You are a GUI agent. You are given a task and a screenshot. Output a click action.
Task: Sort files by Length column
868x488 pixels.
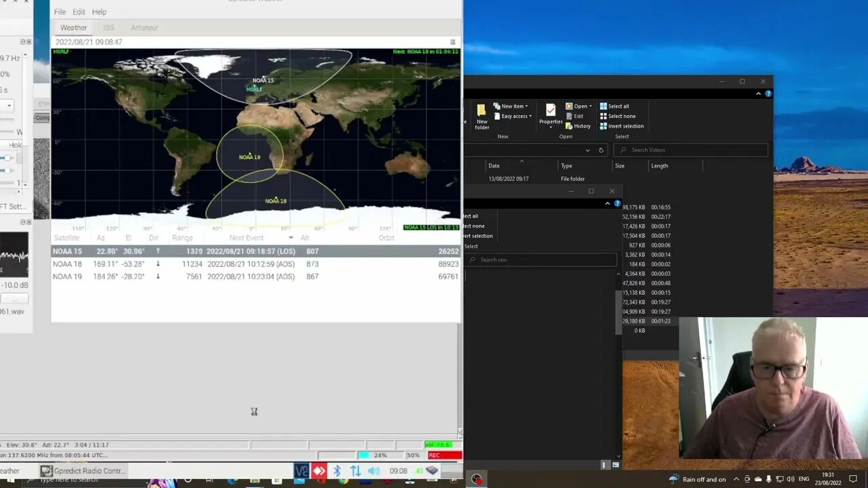pyautogui.click(x=659, y=166)
